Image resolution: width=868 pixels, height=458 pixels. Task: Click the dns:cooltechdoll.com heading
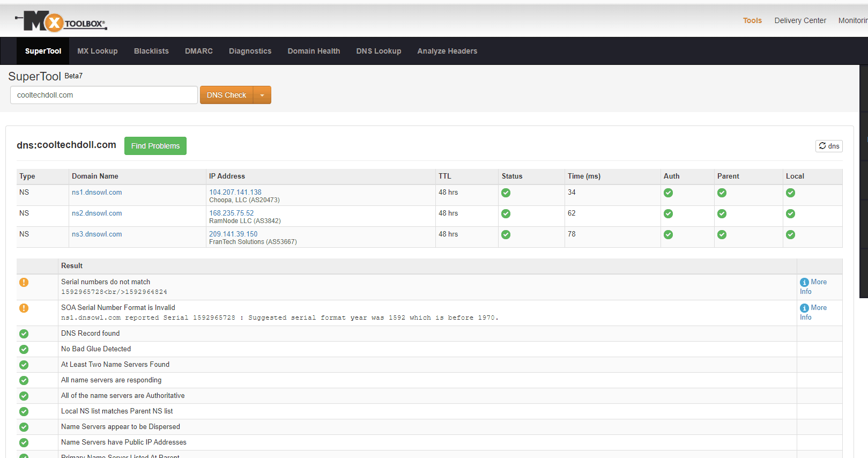point(66,145)
